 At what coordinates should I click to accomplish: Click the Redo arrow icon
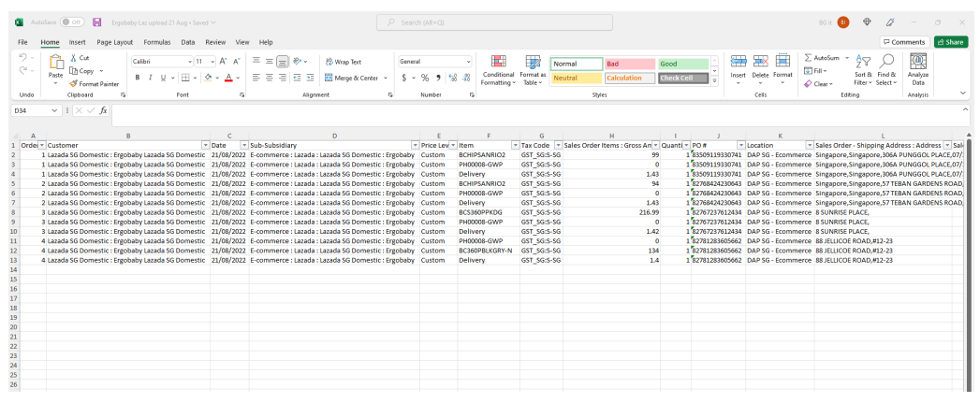click(23, 71)
